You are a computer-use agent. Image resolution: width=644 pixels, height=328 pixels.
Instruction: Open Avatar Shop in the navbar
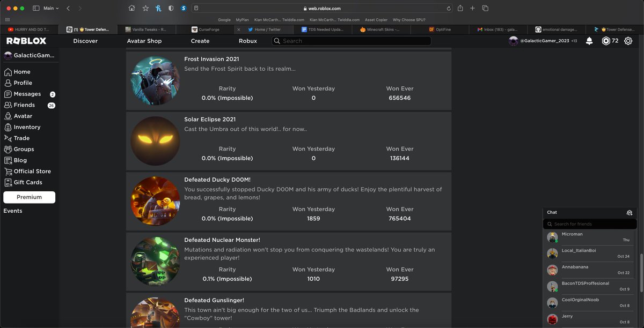click(x=144, y=41)
